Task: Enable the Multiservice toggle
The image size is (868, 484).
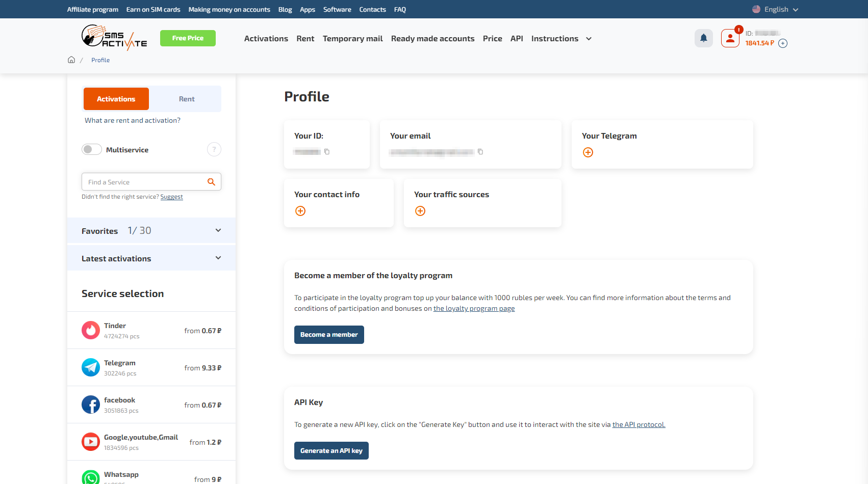Action: (91, 149)
